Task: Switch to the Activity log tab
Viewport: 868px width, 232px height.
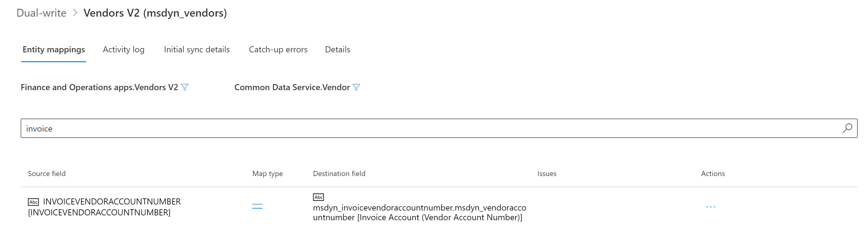Action: tap(123, 49)
